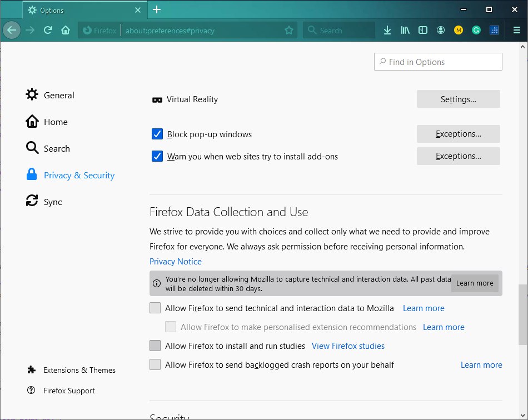Click the Search magnifier icon in sidebar
Image resolution: width=528 pixels, height=420 pixels.
[32, 147]
